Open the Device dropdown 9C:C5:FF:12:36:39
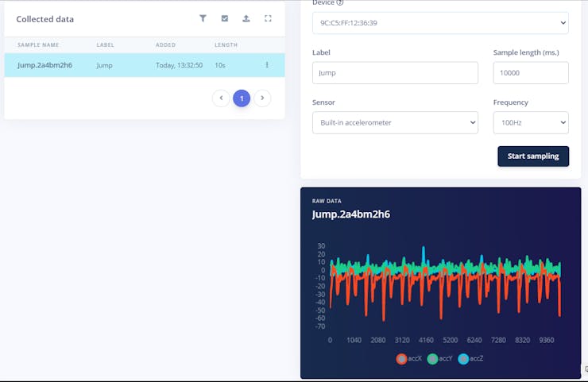588x382 pixels. coord(440,23)
